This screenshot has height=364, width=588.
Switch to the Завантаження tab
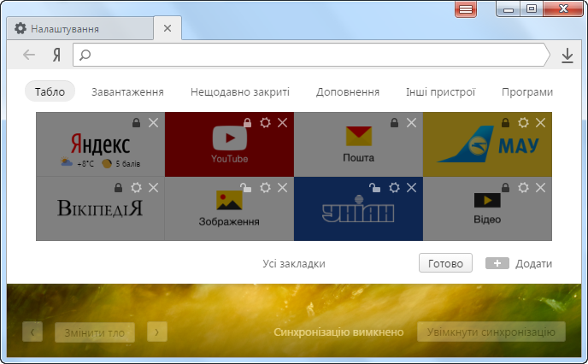(x=127, y=91)
